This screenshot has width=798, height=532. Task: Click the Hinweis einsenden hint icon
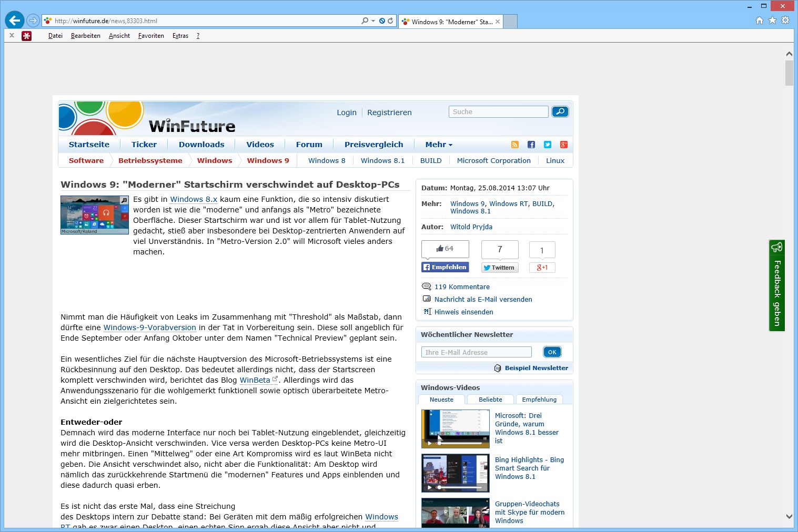pyautogui.click(x=427, y=312)
